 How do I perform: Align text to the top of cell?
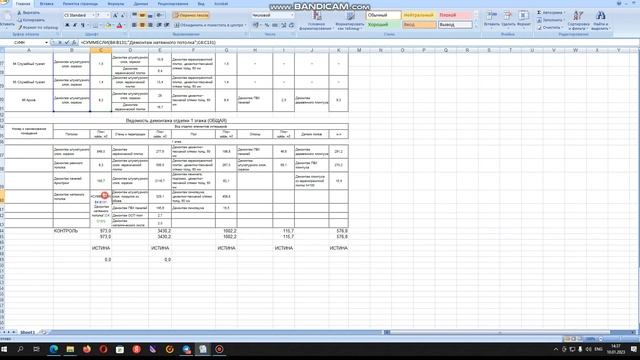pos(134,16)
